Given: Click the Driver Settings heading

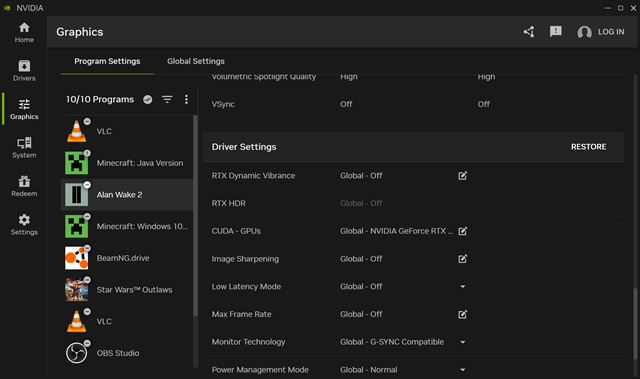Looking at the screenshot, I should pyautogui.click(x=244, y=147).
